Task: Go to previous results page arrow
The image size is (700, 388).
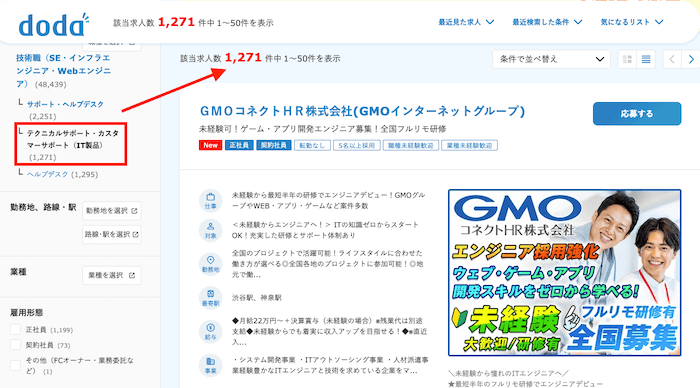Action: point(672,59)
